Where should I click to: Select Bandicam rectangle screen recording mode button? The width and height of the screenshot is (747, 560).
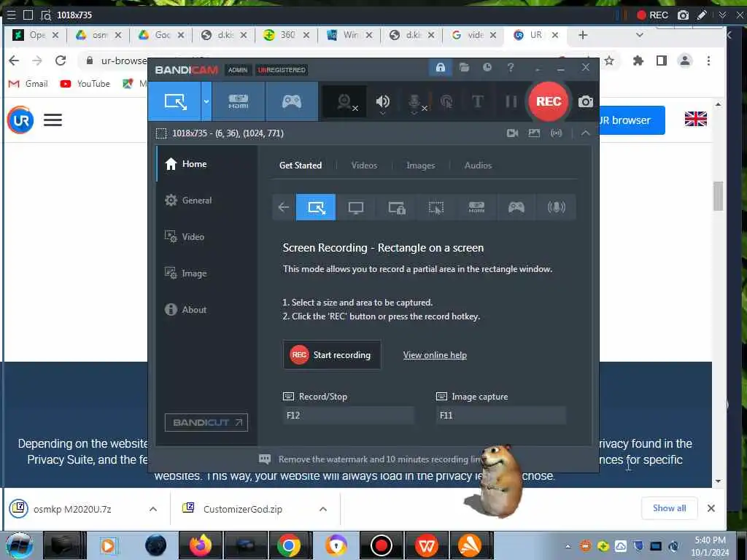click(174, 101)
